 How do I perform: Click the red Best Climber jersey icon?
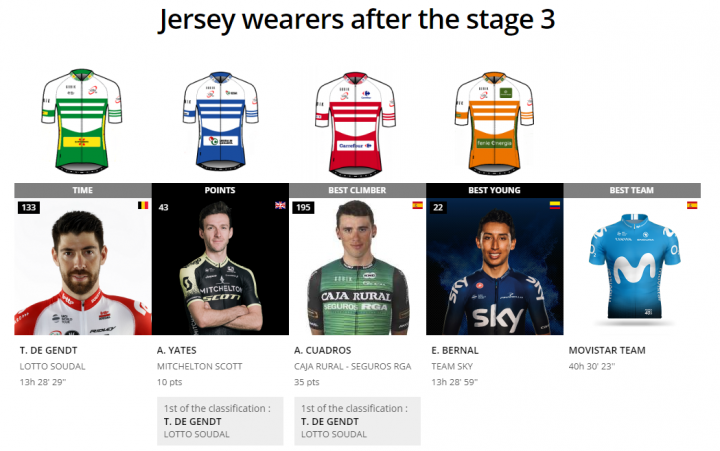[x=355, y=124]
